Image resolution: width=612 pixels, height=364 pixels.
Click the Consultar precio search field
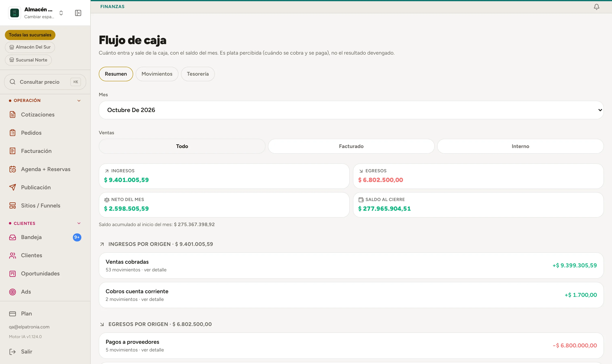45,82
